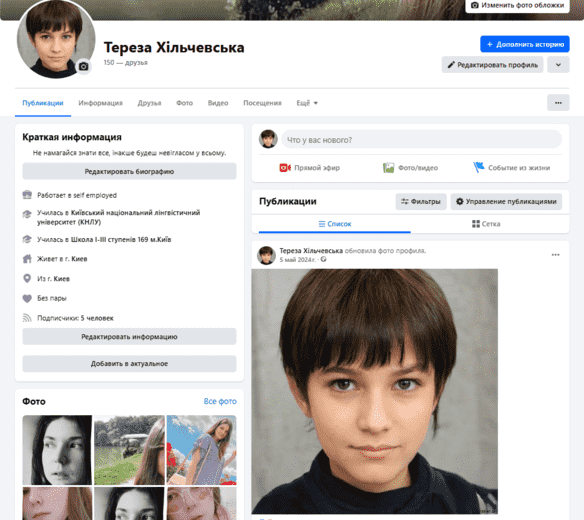This screenshot has height=520, width=584.
Task: Switch to the Видео tab
Action: pyautogui.click(x=218, y=103)
